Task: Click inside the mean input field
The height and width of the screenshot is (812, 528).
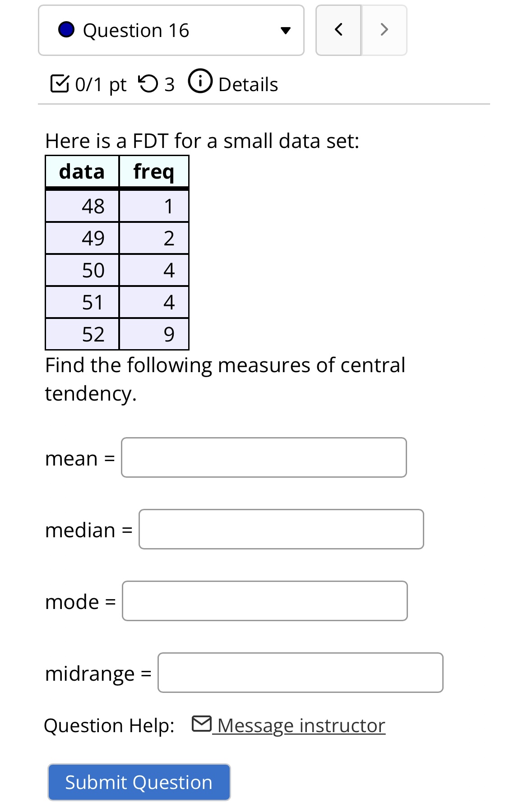Action: point(263,457)
